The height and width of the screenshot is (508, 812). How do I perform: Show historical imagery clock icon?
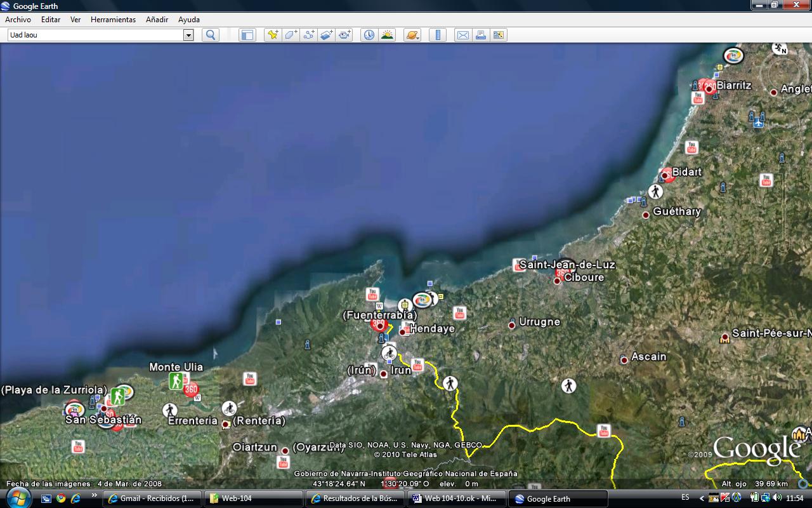coord(369,35)
